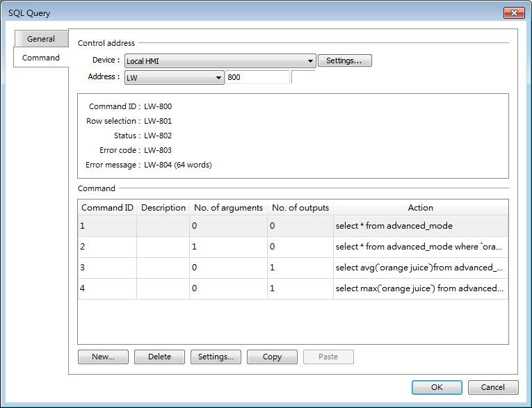
Task: Click the New... command button
Action: coord(103,357)
